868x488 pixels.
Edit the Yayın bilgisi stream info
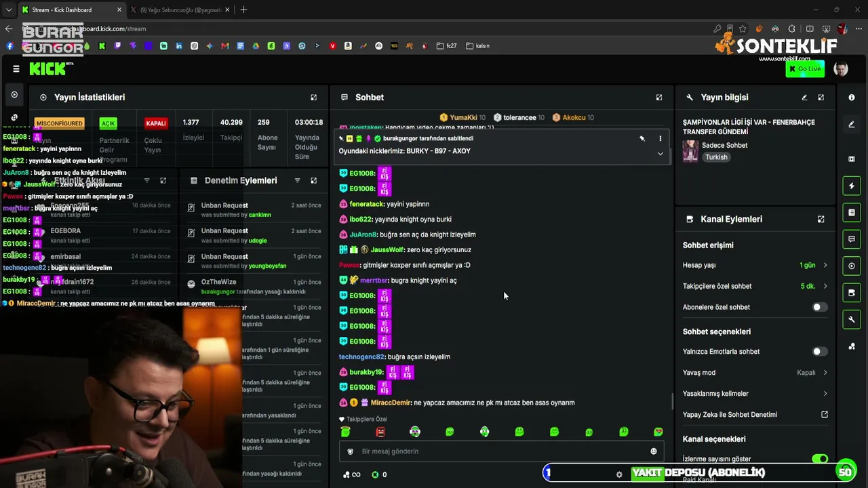pyautogui.click(x=804, y=98)
